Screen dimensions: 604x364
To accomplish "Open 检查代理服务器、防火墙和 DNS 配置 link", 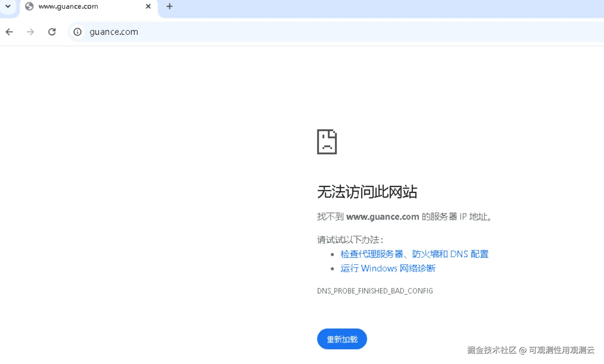I will coord(414,254).
